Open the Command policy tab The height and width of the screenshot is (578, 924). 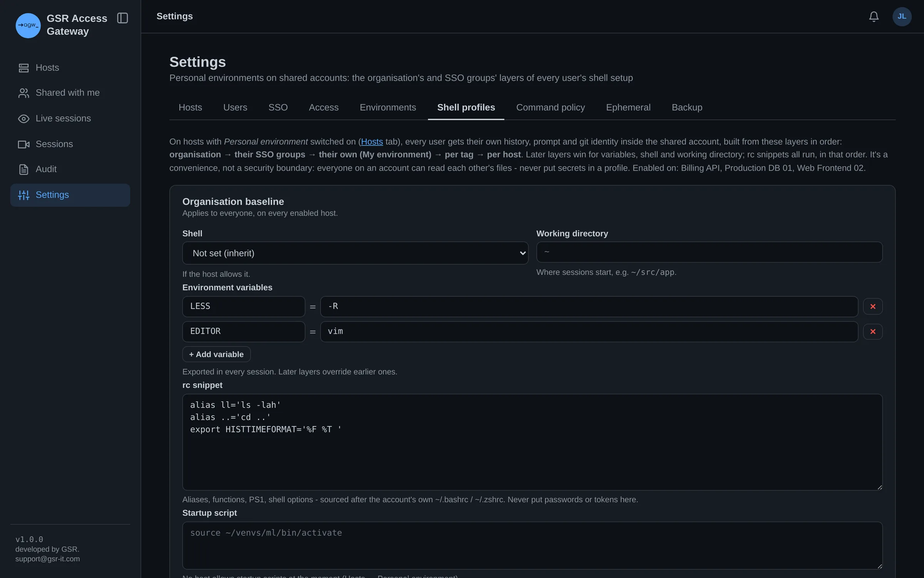coord(550,108)
